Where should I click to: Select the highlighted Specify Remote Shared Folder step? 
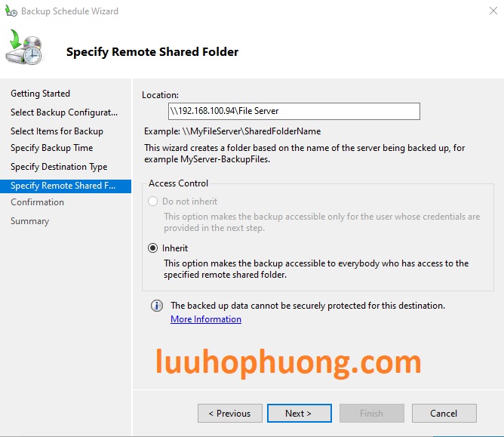tap(63, 186)
